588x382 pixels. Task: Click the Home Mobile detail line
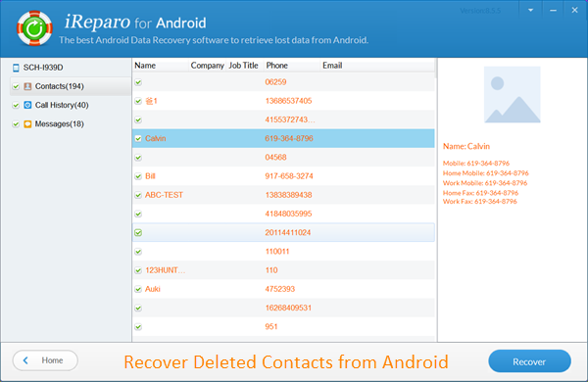click(486, 173)
